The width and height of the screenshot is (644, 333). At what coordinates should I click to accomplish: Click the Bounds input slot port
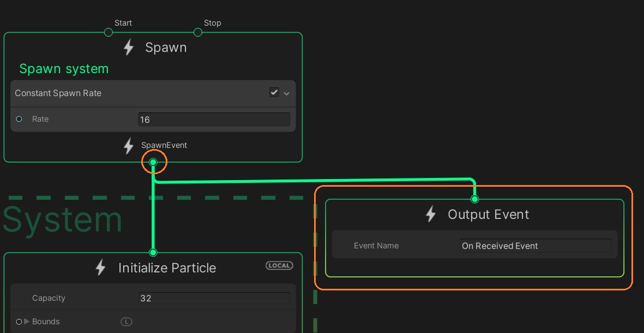[19, 322]
